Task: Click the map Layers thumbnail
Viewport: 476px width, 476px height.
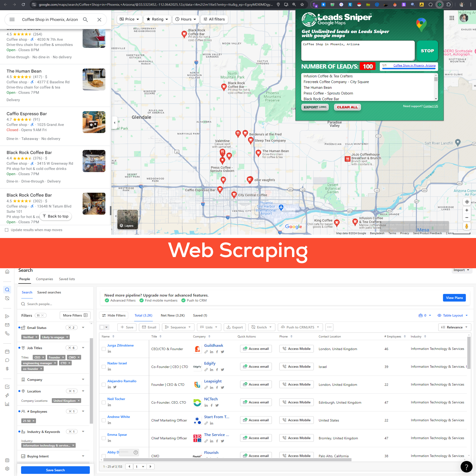Action: click(127, 219)
